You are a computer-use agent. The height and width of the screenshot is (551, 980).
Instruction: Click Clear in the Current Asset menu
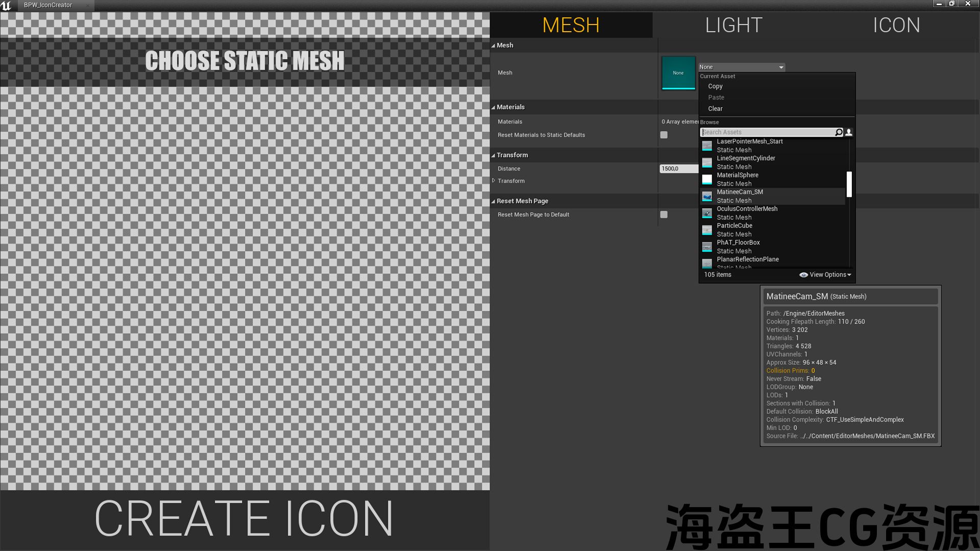pos(715,109)
